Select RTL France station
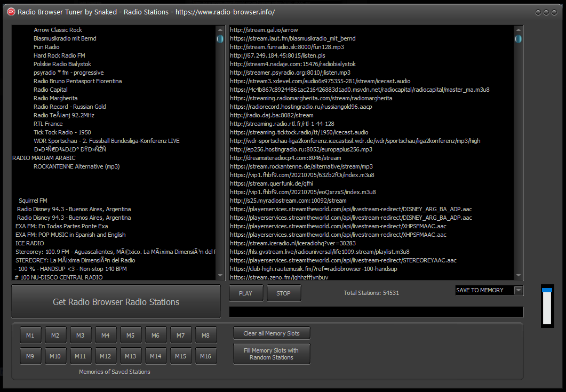Screen dimensions: 566x392 (x=48, y=124)
